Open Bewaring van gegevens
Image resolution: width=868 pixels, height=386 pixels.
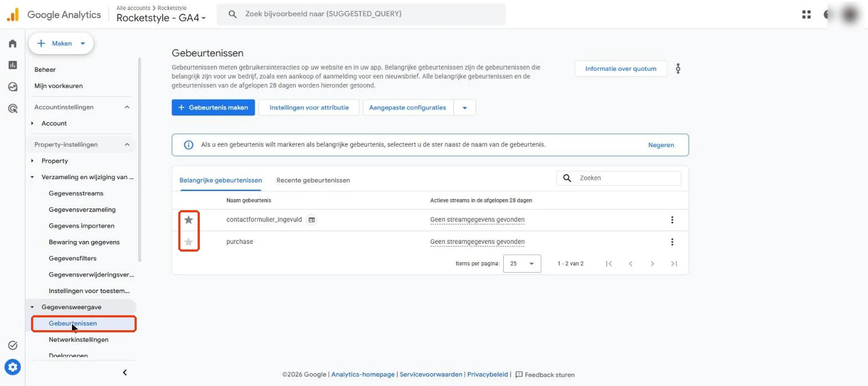coord(84,242)
